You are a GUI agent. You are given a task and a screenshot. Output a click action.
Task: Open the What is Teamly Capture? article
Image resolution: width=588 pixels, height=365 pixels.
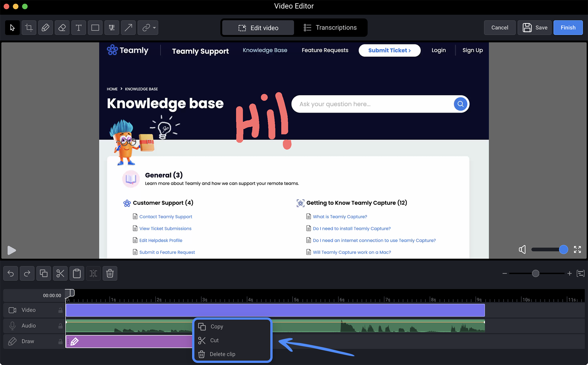340,217
